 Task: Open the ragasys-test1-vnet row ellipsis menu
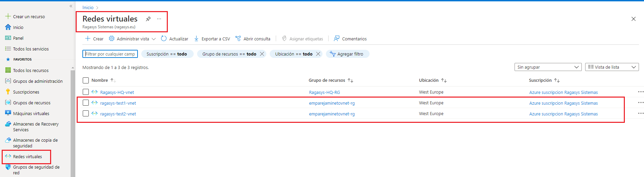pyautogui.click(x=641, y=103)
